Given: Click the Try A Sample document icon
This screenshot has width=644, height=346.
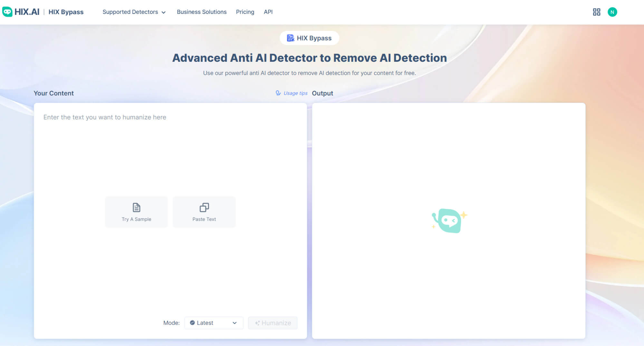Looking at the screenshot, I should coord(136,208).
